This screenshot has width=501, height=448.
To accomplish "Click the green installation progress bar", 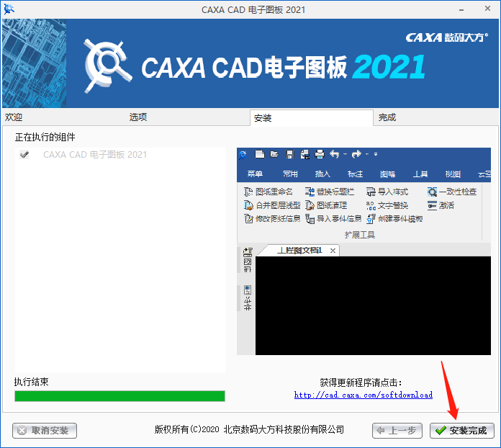I will [x=119, y=396].
